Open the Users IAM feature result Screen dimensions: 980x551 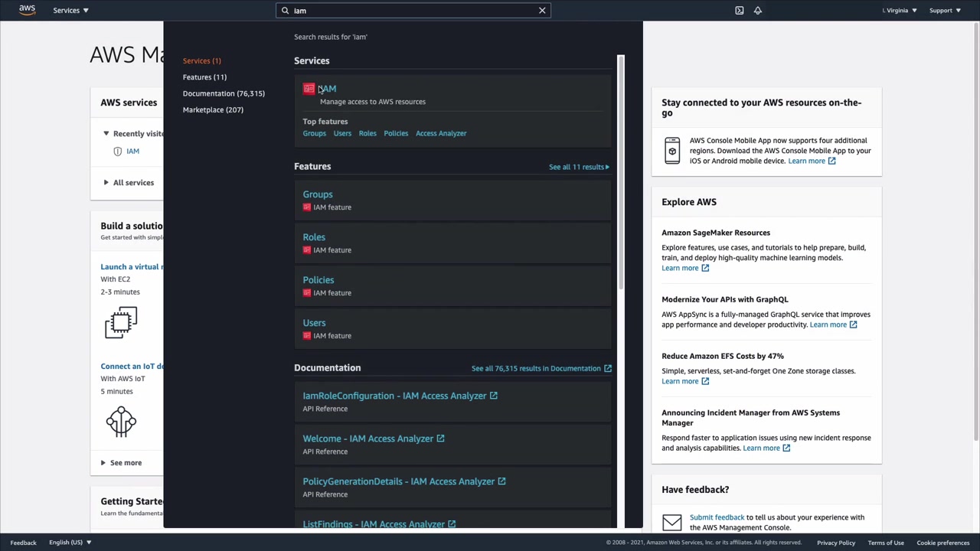click(314, 323)
